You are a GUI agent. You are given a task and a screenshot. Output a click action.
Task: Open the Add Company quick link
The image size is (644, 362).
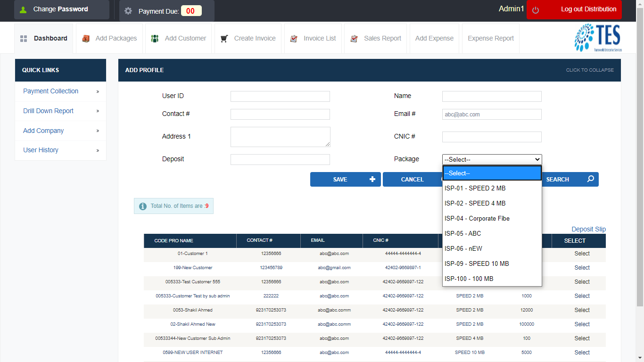coord(43,131)
